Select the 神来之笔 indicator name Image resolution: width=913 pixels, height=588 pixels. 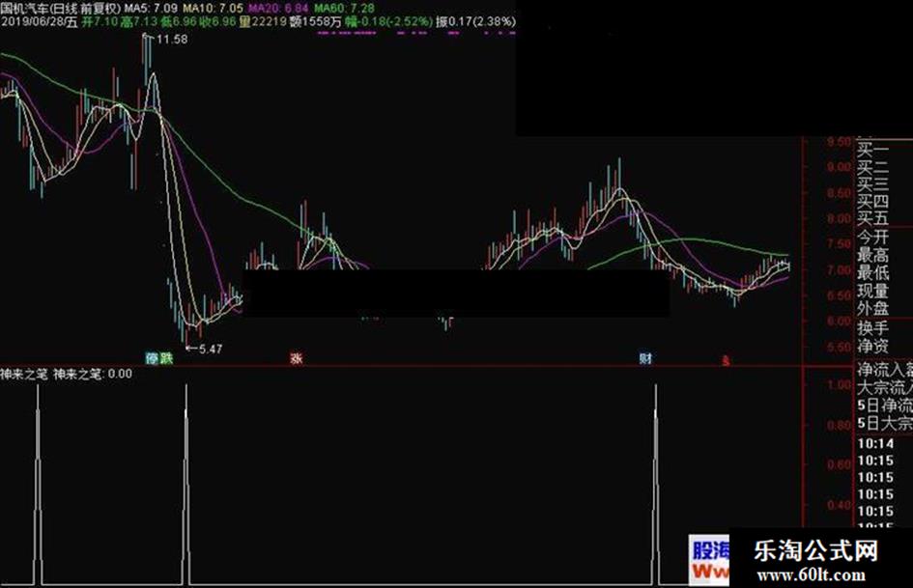[24, 374]
